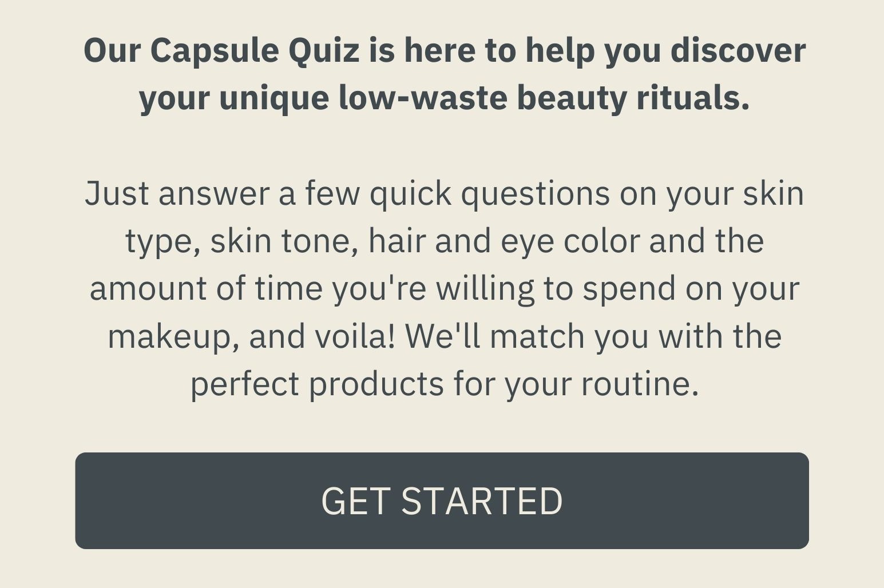The image size is (884, 588).
Task: Click the word 'rituals.' ending the heading
Action: click(x=693, y=97)
